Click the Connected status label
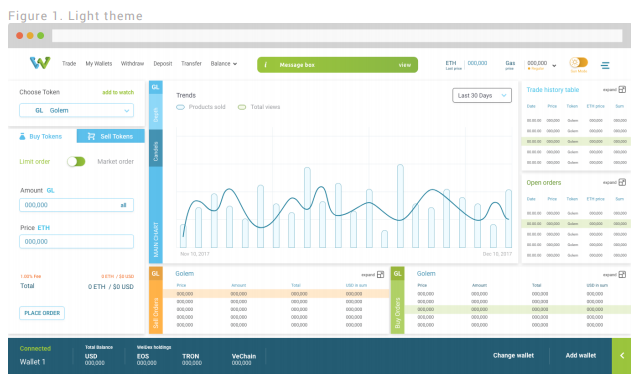Image resolution: width=641 pixels, height=383 pixels. (x=35, y=349)
